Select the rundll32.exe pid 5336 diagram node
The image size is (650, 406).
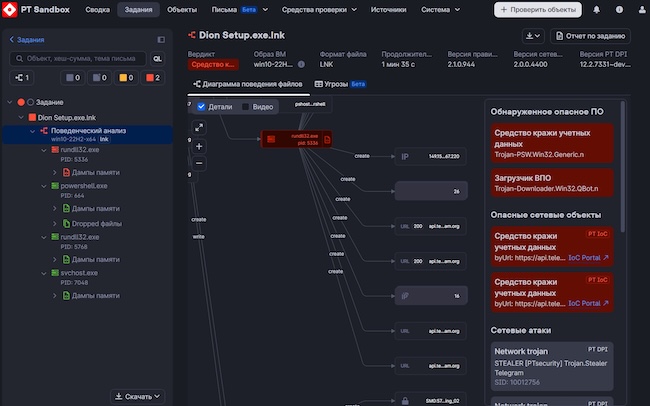click(x=296, y=139)
